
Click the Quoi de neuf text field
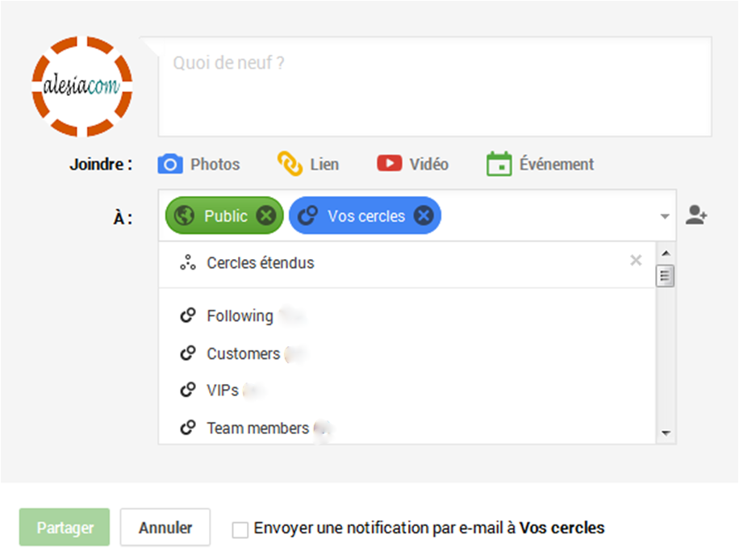tap(434, 87)
